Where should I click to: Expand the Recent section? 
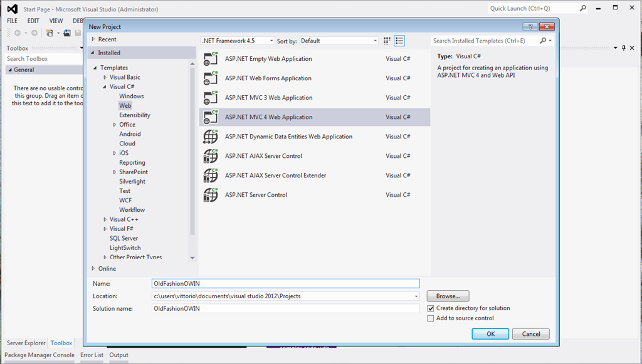[93, 39]
